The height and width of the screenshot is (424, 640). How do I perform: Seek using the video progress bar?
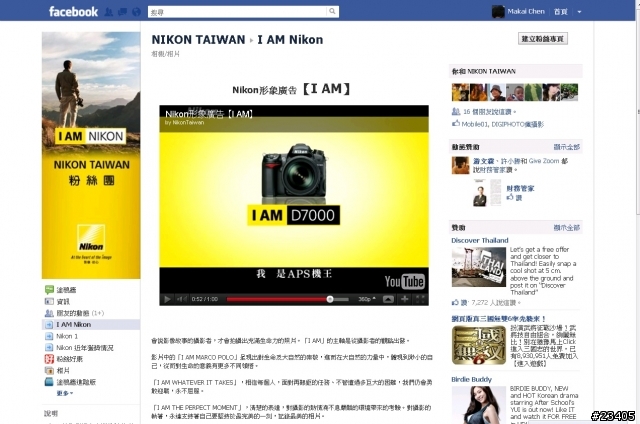click(x=287, y=299)
